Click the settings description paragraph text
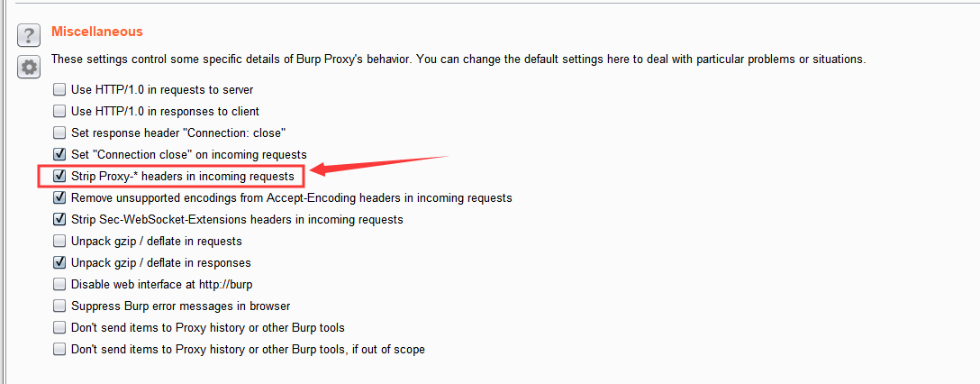Viewport: 980px width, 384px height. click(458, 59)
